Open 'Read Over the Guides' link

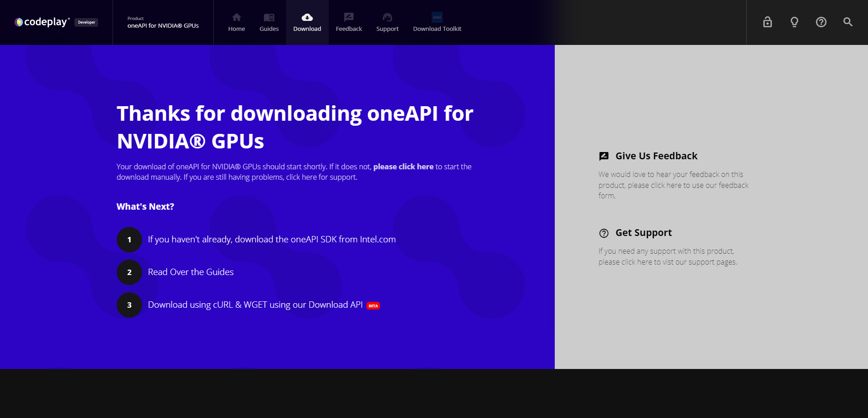click(x=191, y=272)
